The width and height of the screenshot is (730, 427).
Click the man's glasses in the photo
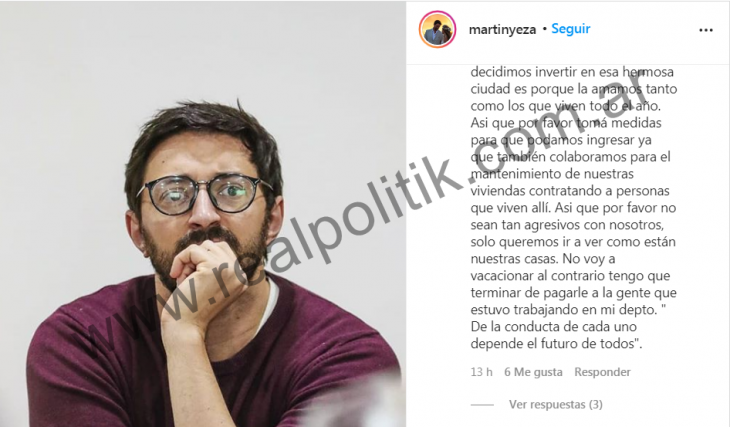click(x=203, y=194)
